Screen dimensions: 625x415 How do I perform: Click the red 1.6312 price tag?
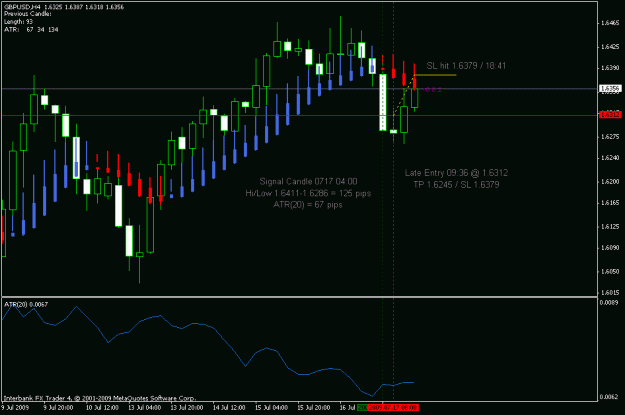point(610,115)
